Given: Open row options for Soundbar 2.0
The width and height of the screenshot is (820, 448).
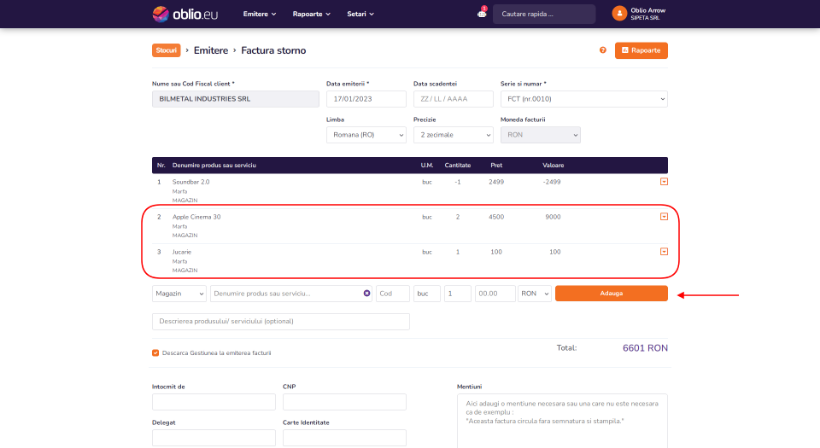Looking at the screenshot, I should (663, 181).
